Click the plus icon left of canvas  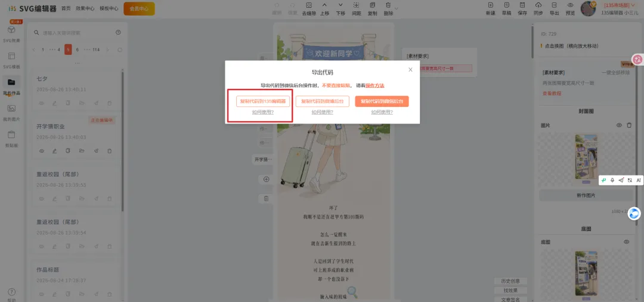tap(266, 179)
